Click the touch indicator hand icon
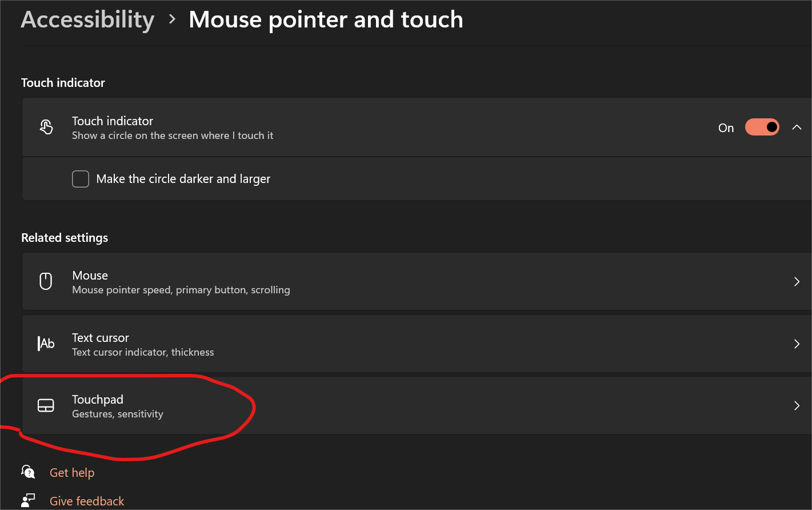 tap(46, 127)
